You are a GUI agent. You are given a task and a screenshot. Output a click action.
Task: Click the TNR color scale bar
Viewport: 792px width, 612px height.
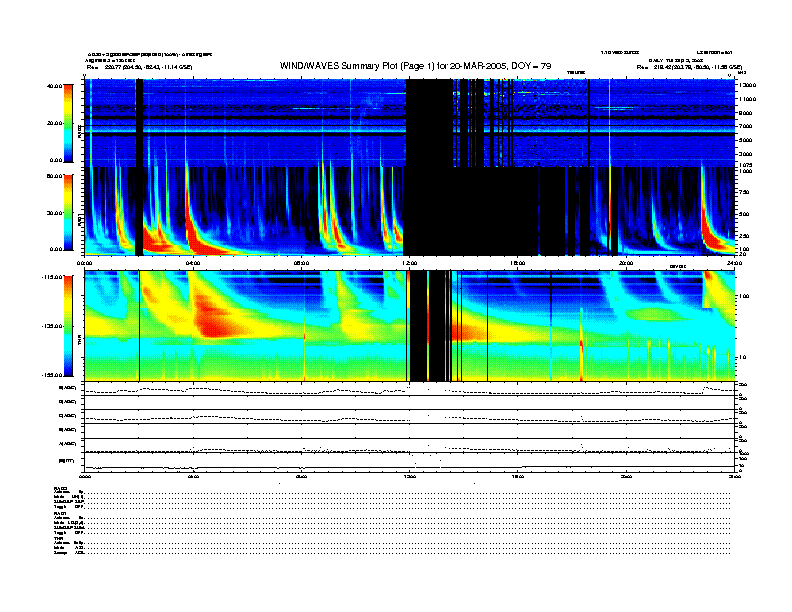68,326
